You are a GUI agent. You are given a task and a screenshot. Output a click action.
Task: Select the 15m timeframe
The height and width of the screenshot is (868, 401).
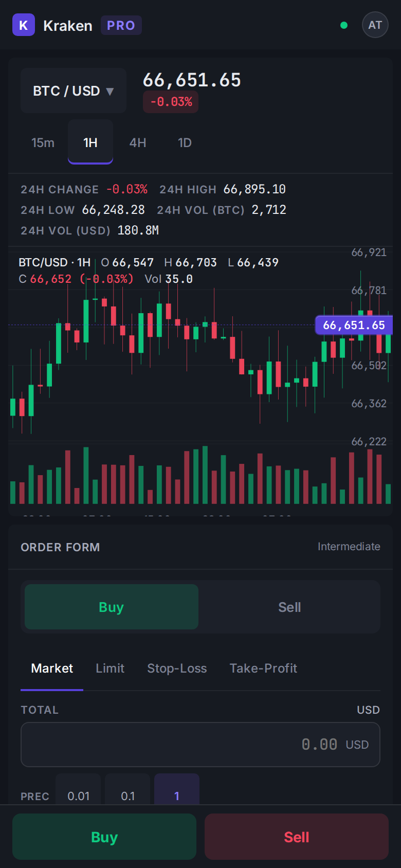coord(43,143)
